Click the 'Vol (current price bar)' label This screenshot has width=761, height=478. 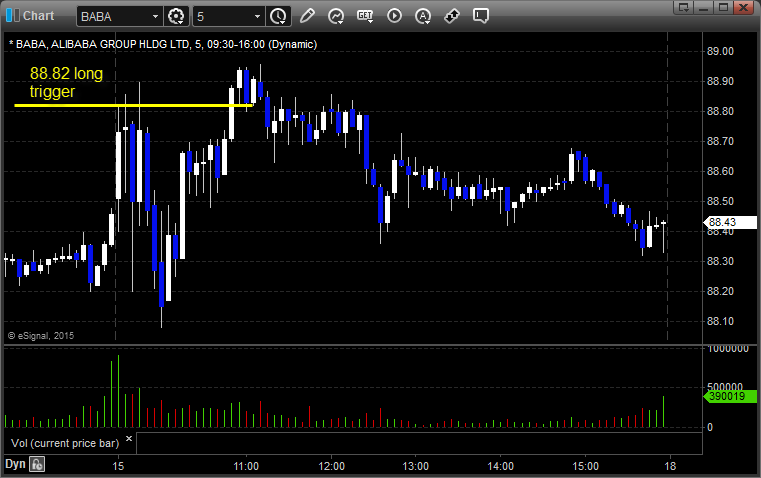[65, 443]
